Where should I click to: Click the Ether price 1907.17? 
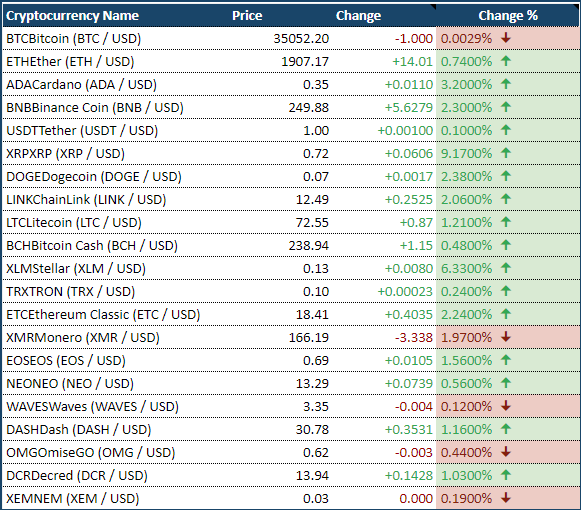tap(305, 62)
